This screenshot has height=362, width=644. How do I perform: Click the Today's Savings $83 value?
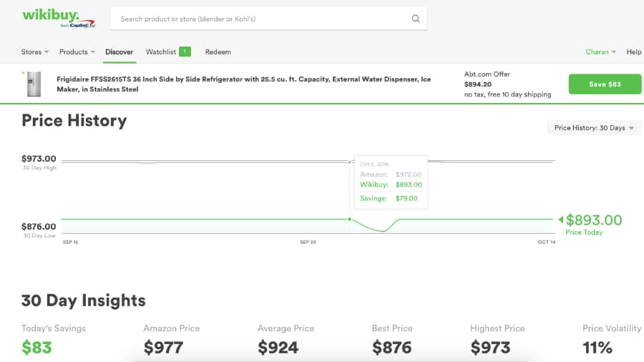click(36, 348)
